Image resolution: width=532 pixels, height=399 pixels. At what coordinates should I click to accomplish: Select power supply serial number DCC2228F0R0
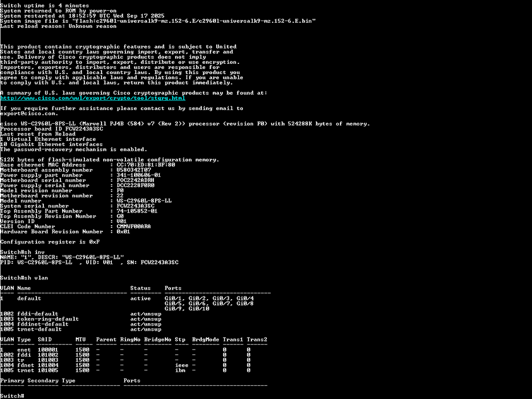coord(135,185)
